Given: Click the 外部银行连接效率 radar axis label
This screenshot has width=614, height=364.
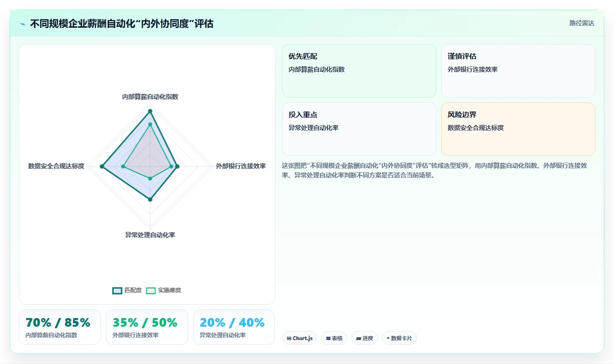Looking at the screenshot, I should point(240,166).
